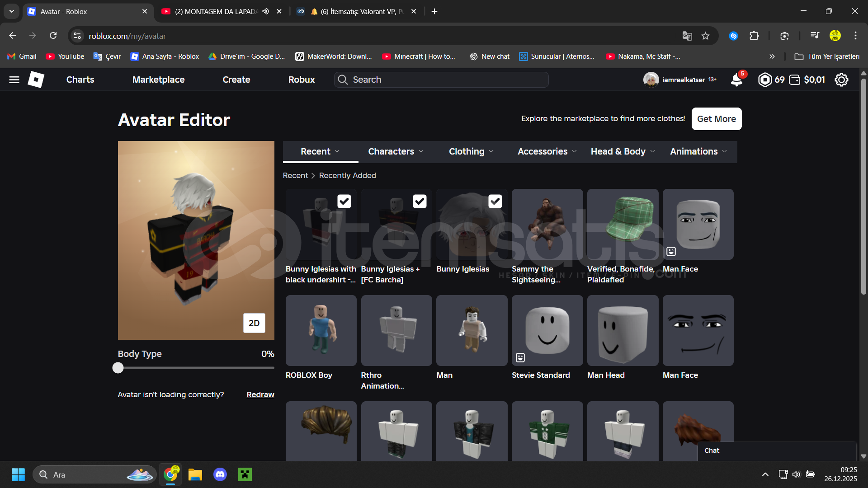Mute the MONTAGEM tab audio icon
The width and height of the screenshot is (868, 488).
click(x=266, y=11)
